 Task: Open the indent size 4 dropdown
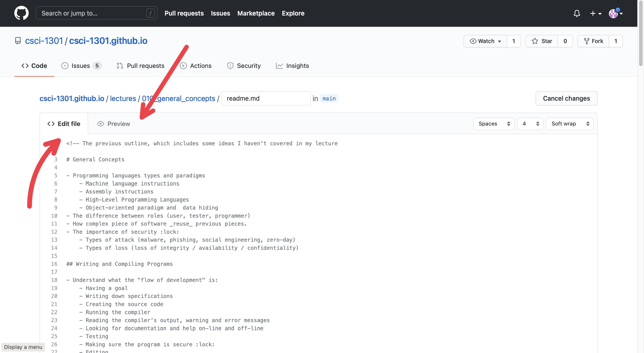click(530, 124)
